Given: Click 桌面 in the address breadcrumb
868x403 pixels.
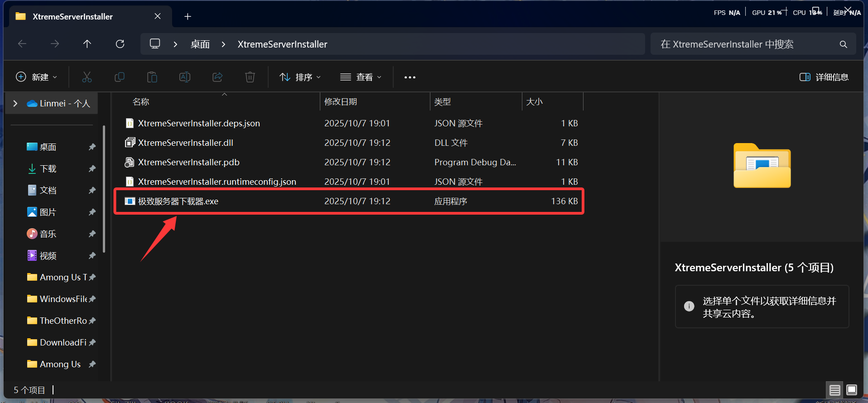Looking at the screenshot, I should point(200,44).
